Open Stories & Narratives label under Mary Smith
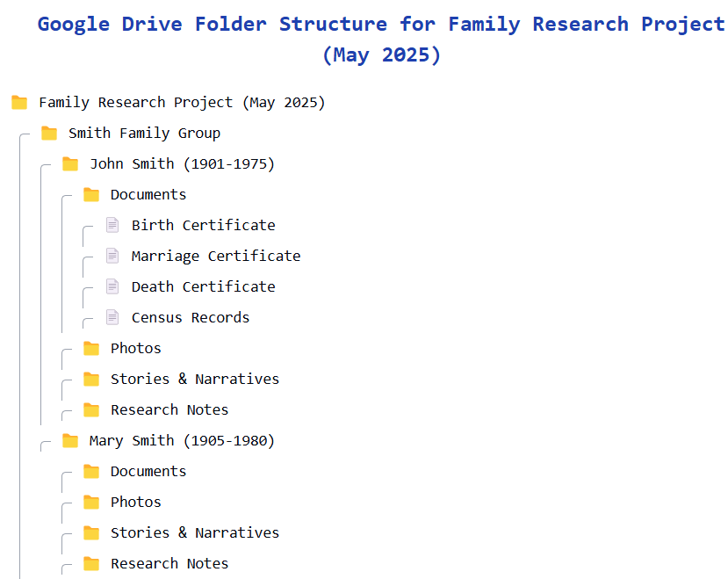The image size is (728, 579). 195,533
